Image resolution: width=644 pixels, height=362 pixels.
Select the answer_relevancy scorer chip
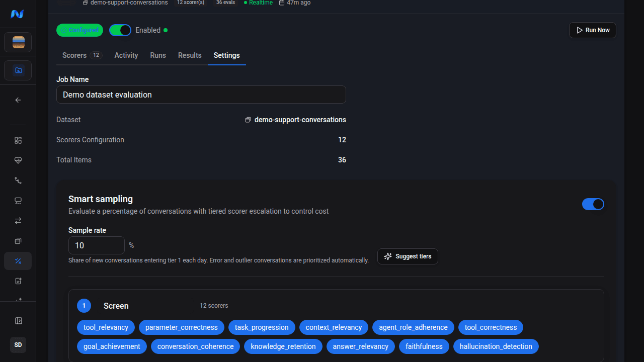(x=361, y=346)
